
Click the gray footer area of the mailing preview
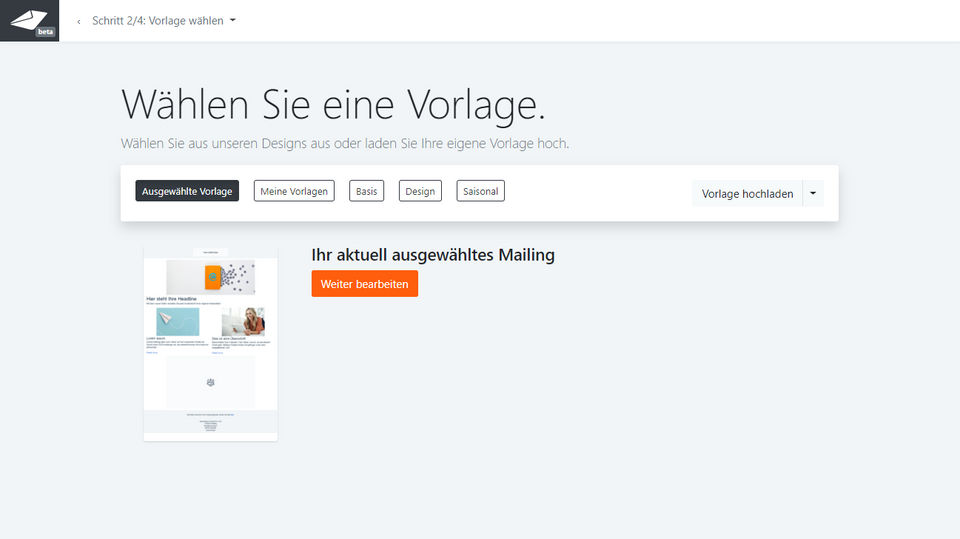coord(211,421)
